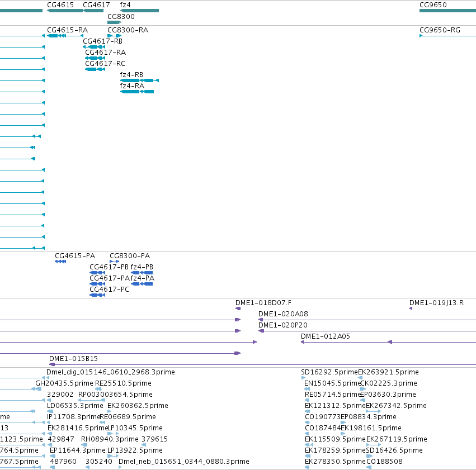Viewport: 476px width, 470px height.
Task: Click the fz4-RA transcript label
Action: [x=132, y=86]
